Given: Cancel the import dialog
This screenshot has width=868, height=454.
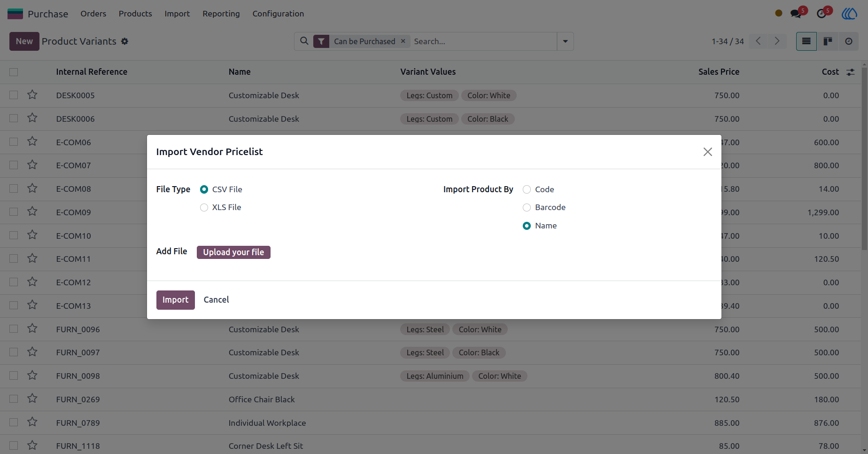Looking at the screenshot, I should click(x=216, y=300).
